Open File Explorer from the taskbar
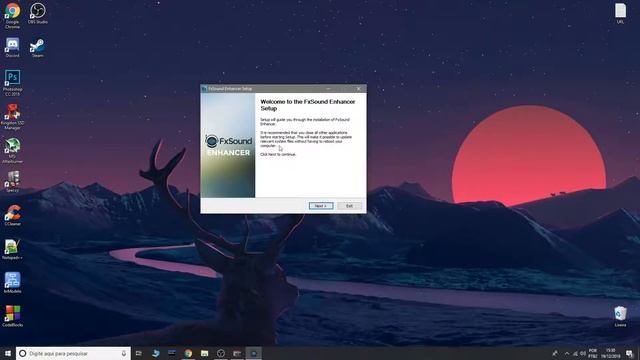640x360 pixels. [204, 353]
